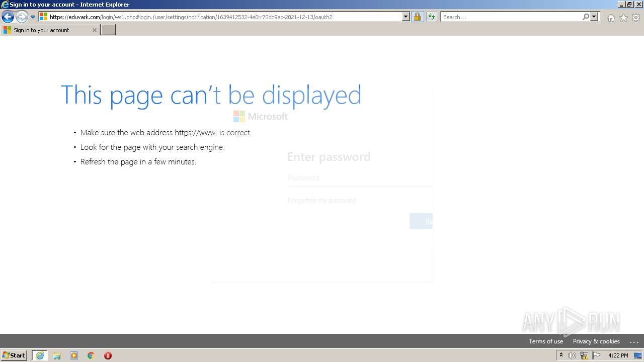Screen dimensions: 644x362
Task: Open Favorites star icon
Action: (x=623, y=18)
